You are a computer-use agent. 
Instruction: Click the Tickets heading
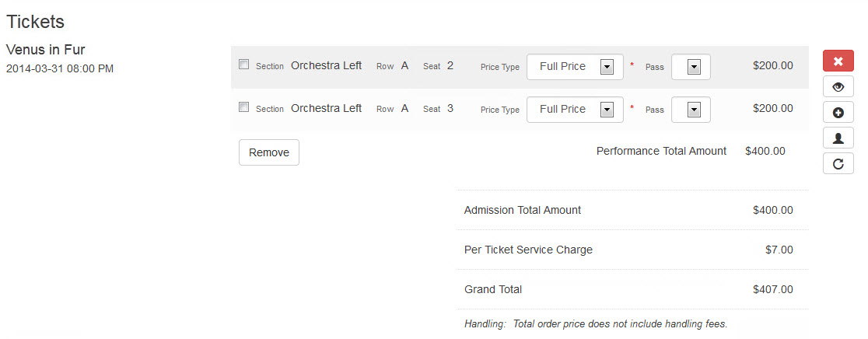coord(36,22)
